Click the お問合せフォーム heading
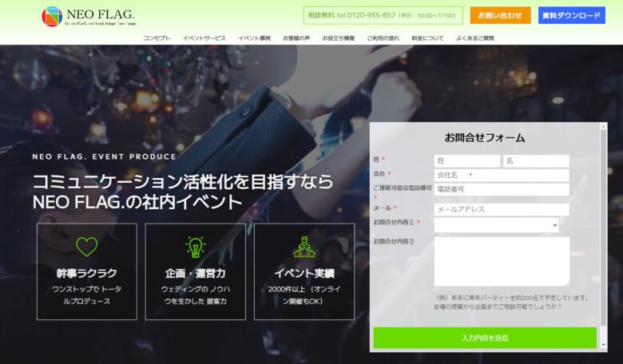The height and width of the screenshot is (364, 623). [485, 138]
